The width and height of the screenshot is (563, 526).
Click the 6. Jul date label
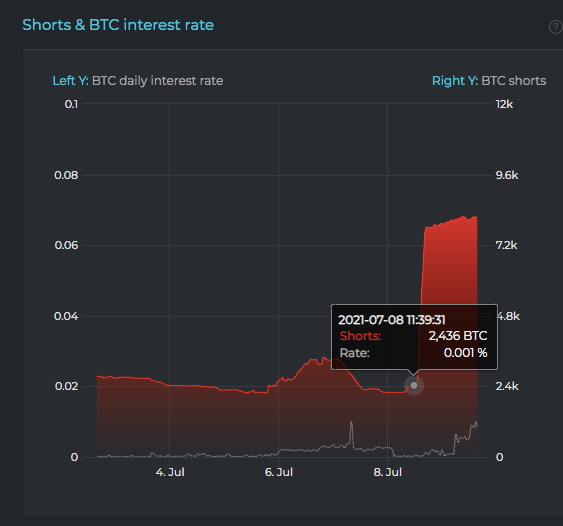coord(279,472)
